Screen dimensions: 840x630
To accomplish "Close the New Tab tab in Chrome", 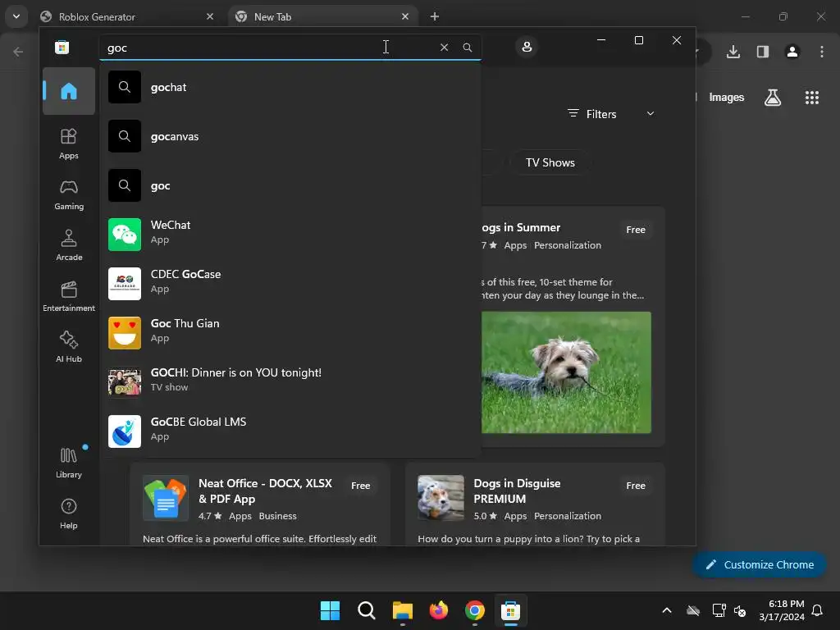I will [405, 16].
